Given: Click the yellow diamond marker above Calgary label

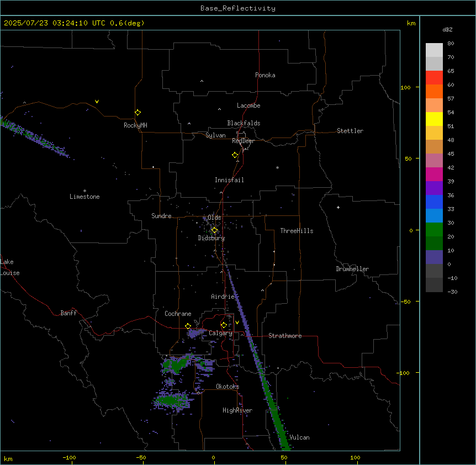Looking at the screenshot, I should click(224, 325).
